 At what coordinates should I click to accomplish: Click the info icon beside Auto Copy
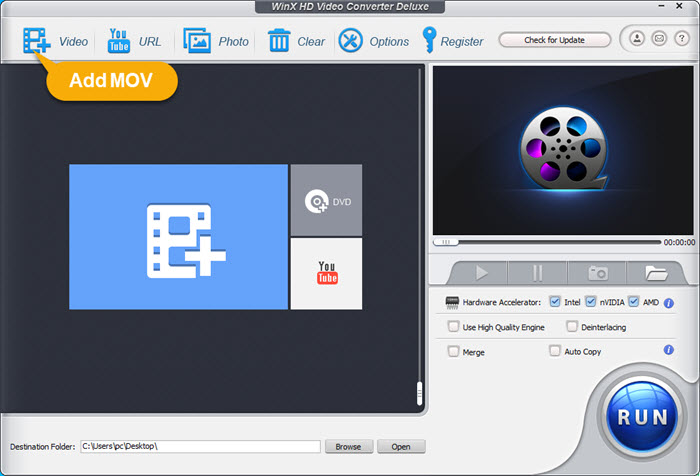(x=668, y=350)
